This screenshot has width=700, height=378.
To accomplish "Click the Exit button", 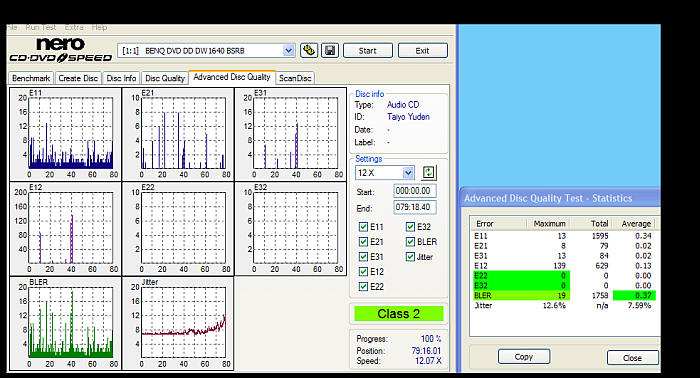I will 422,50.
